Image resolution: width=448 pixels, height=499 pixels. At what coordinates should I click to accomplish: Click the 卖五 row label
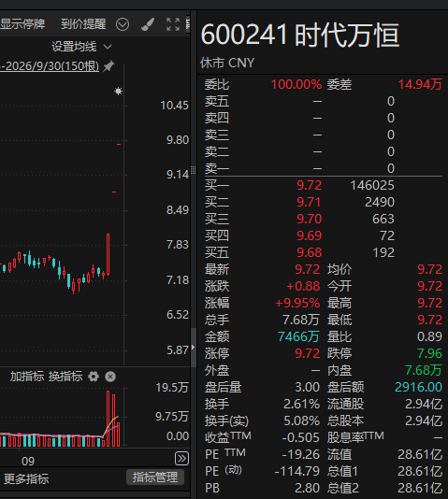coord(217,102)
